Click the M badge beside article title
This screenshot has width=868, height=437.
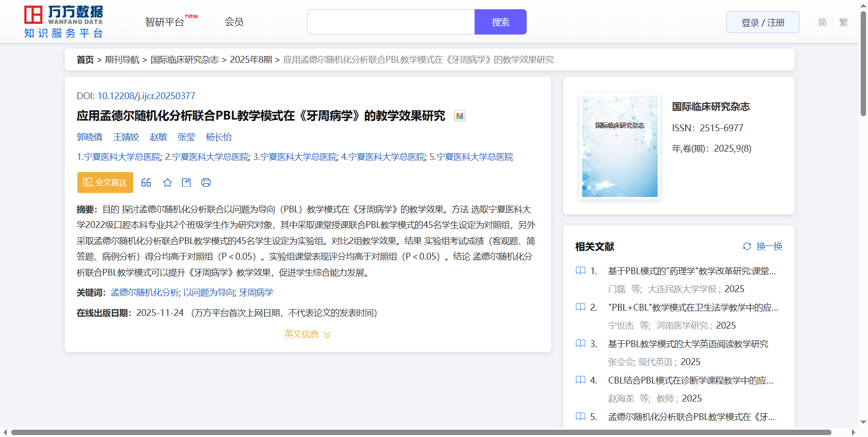(459, 116)
